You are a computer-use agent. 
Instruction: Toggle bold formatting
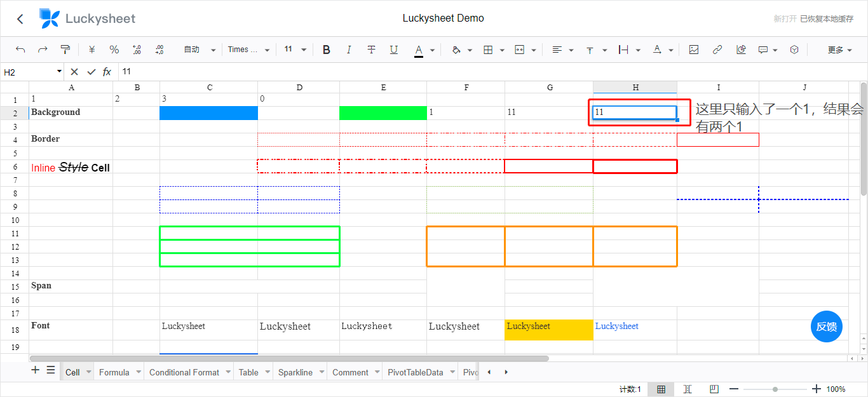[x=327, y=50]
